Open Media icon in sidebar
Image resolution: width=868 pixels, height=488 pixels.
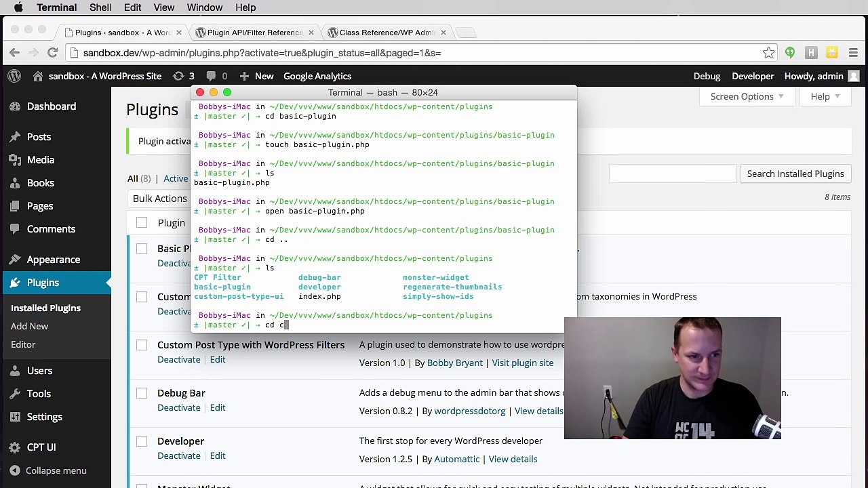click(14, 160)
